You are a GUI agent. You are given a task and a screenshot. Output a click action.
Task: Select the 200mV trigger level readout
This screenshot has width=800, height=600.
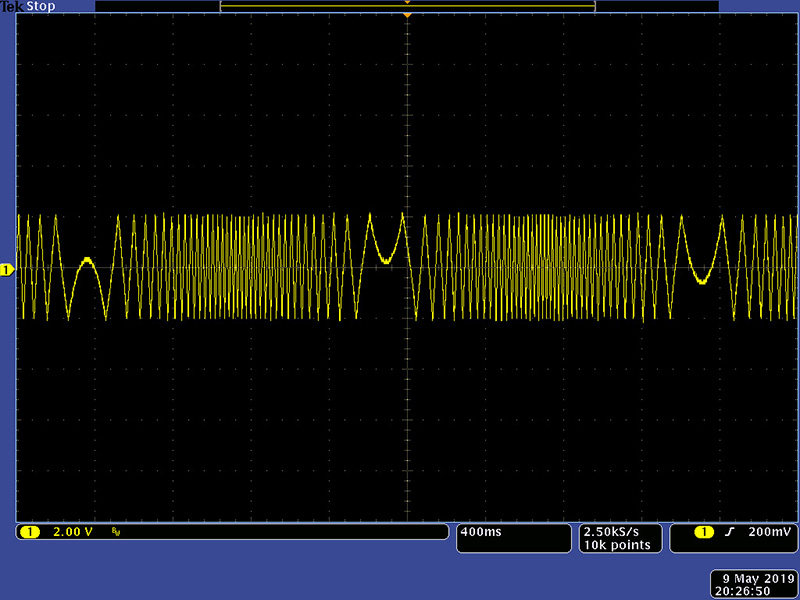pyautogui.click(x=769, y=532)
